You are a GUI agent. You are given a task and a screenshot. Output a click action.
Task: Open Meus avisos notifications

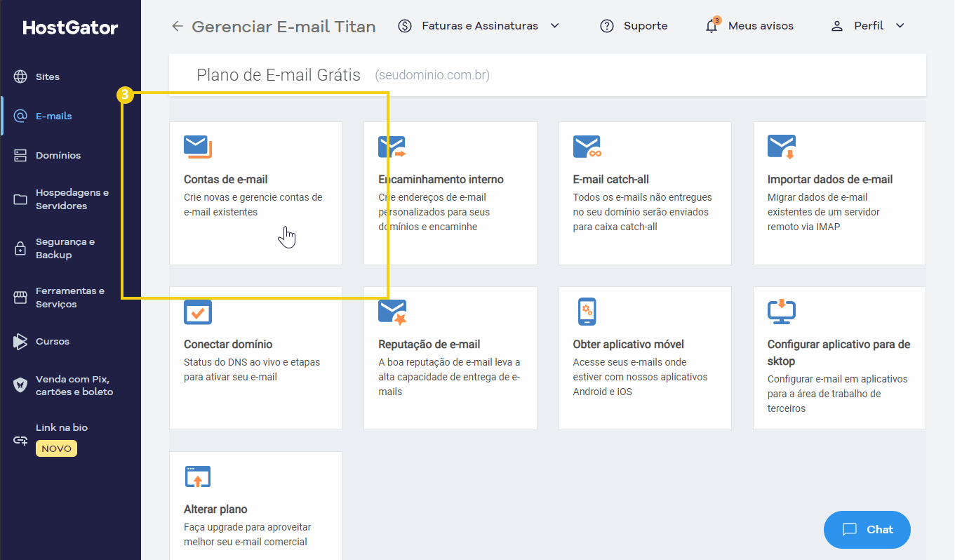pyautogui.click(x=761, y=26)
